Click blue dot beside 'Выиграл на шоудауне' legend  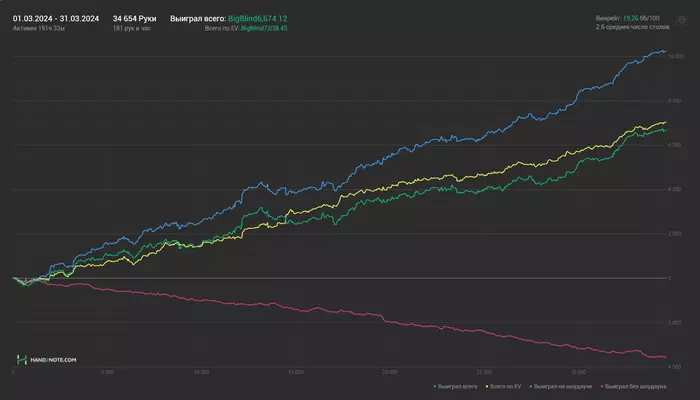tap(531, 384)
